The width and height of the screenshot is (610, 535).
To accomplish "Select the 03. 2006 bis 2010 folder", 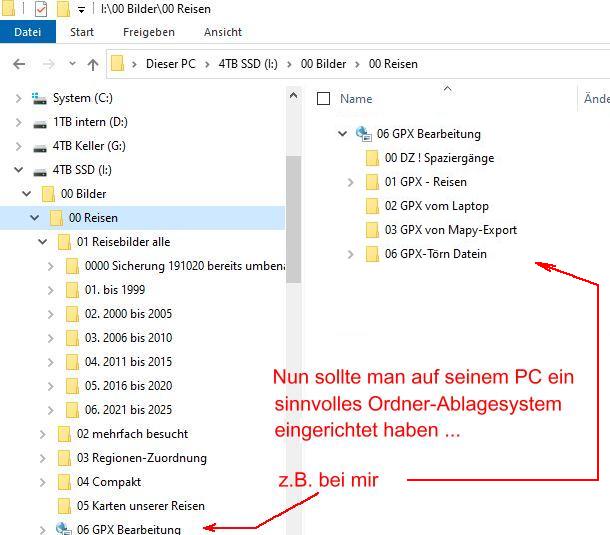I will pos(128,338).
